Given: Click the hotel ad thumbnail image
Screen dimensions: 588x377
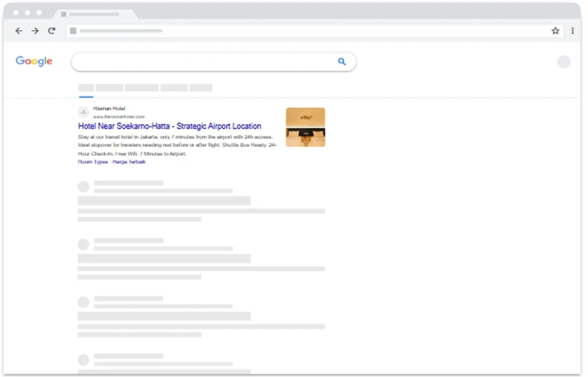Looking at the screenshot, I should pos(305,127).
